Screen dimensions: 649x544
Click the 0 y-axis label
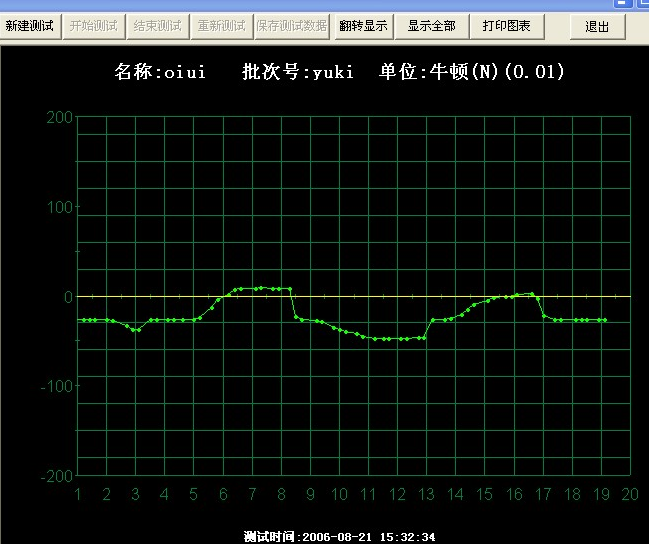point(68,297)
